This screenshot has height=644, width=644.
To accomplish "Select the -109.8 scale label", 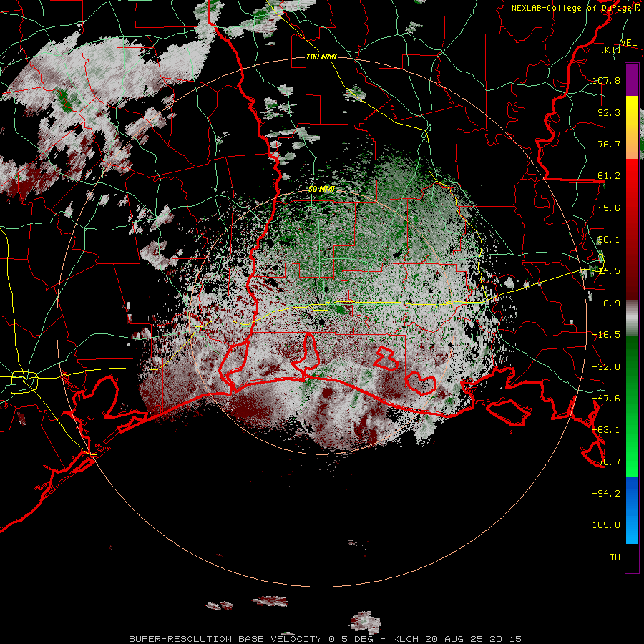I will click(x=603, y=525).
